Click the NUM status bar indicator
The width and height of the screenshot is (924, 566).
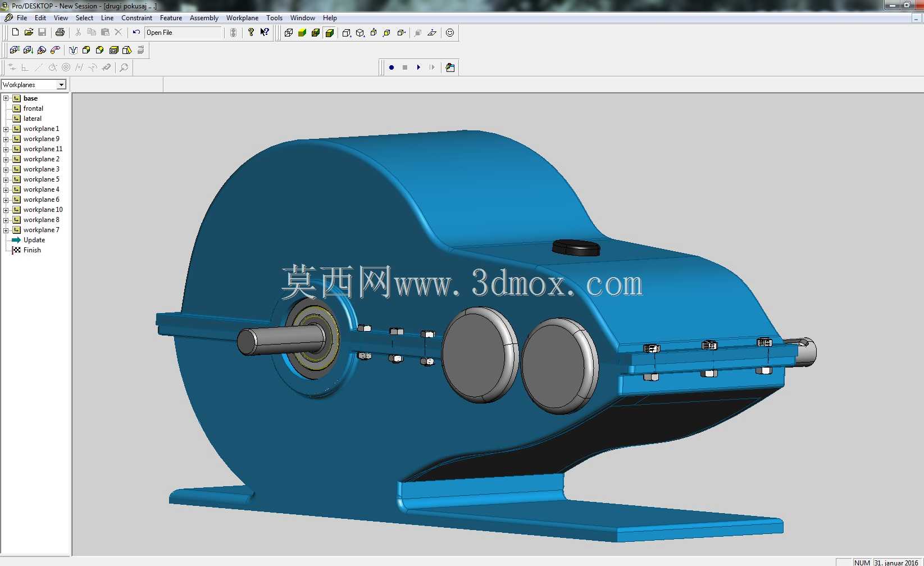pyautogui.click(x=862, y=563)
